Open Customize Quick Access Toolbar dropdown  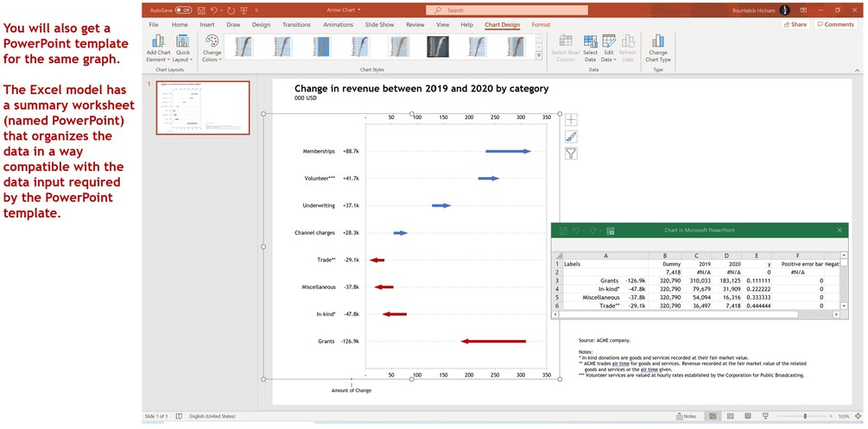pos(257,10)
